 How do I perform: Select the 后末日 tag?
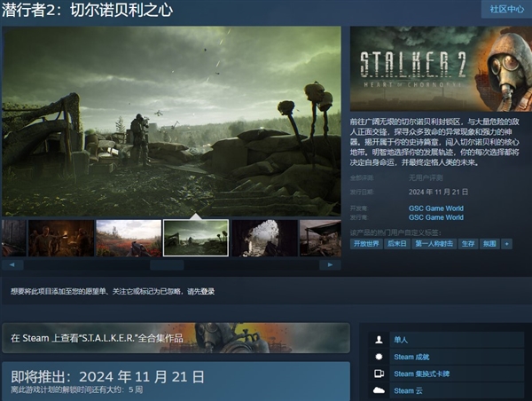click(398, 243)
